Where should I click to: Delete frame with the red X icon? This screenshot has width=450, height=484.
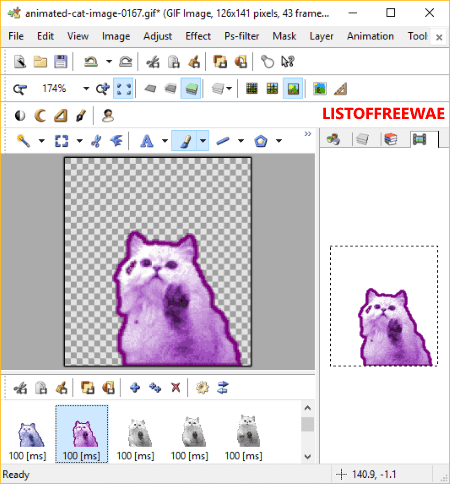click(x=176, y=388)
